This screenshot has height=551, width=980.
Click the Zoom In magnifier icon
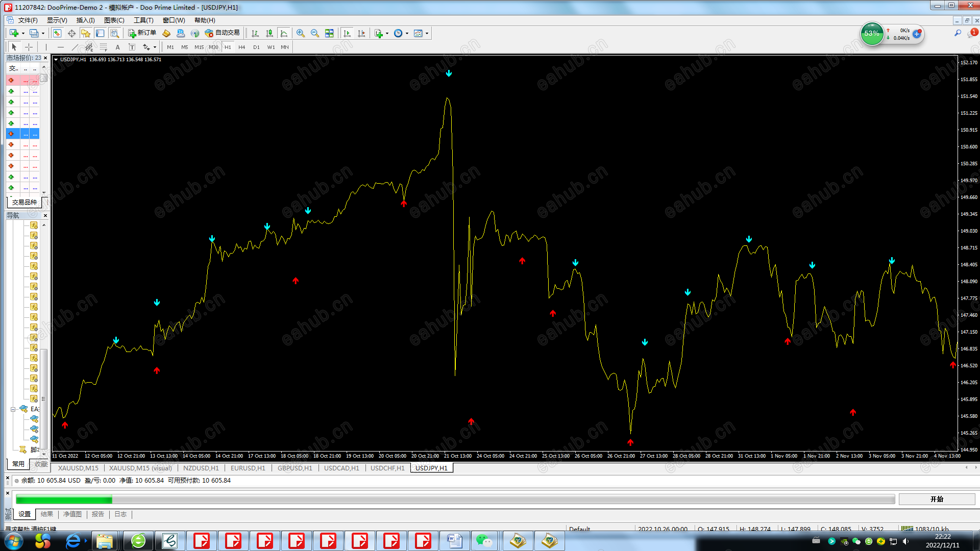301,33
